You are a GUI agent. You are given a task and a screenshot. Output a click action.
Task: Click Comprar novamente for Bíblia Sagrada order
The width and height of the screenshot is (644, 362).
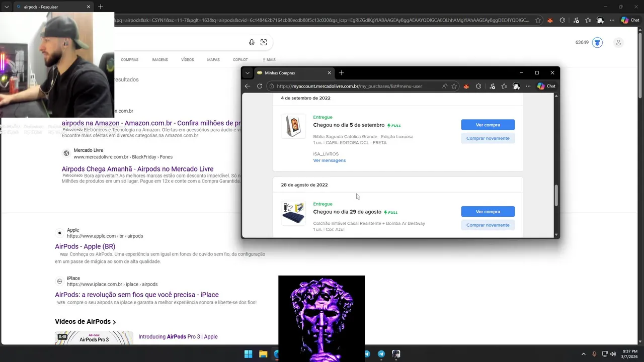[488, 138]
